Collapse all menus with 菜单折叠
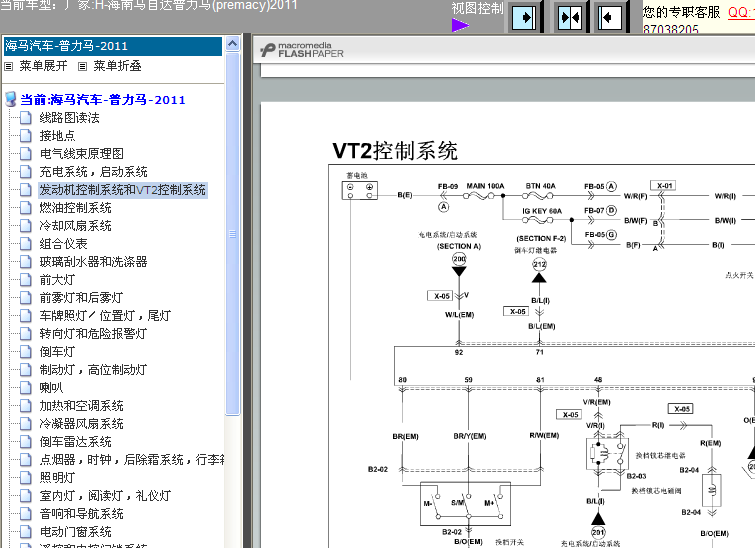755x548 pixels. point(117,66)
